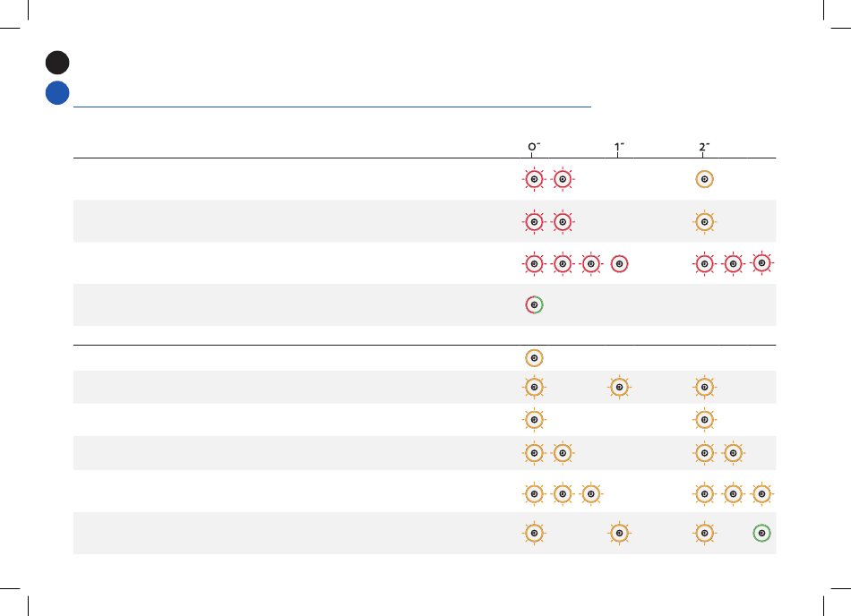Click the 0" time label
This screenshot has width=851, height=616.
pos(534,147)
